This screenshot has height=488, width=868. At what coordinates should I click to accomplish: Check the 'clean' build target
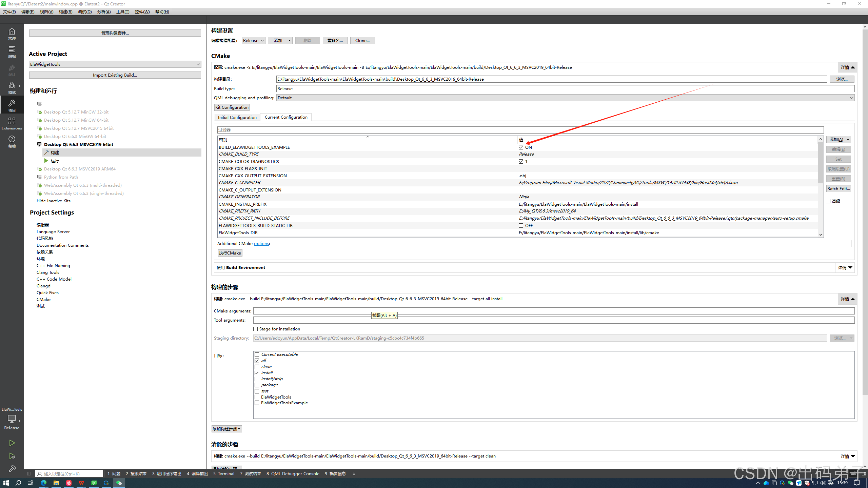point(257,367)
